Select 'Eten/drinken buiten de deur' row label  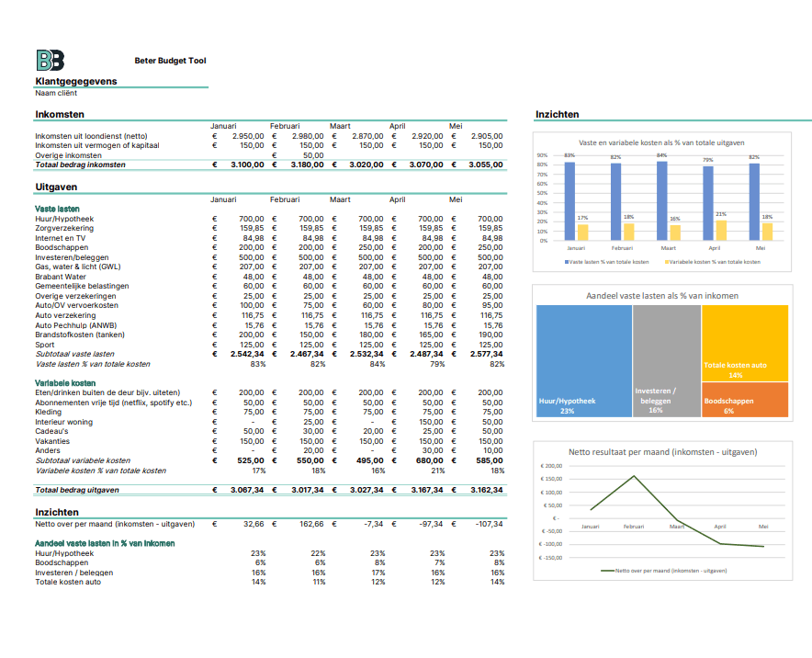[x=107, y=392]
